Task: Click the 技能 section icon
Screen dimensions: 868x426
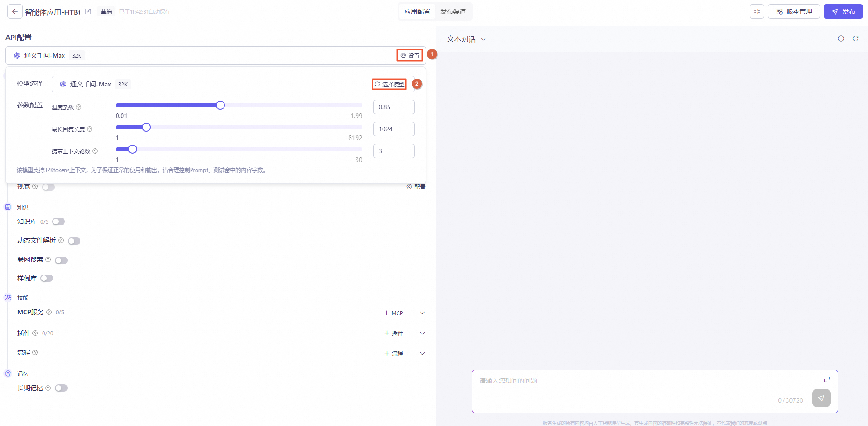Action: (x=8, y=297)
